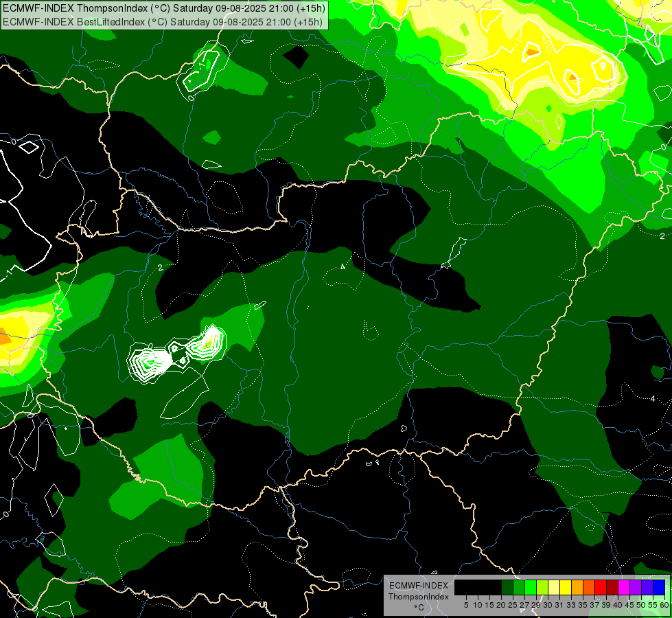Click the legend tick value 5
The width and height of the screenshot is (672, 618).
[466, 605]
